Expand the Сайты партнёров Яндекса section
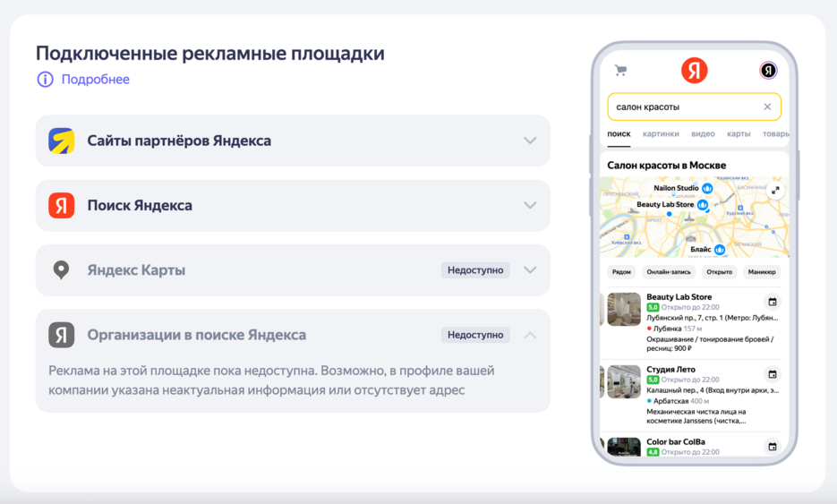This screenshot has width=837, height=504. click(530, 141)
